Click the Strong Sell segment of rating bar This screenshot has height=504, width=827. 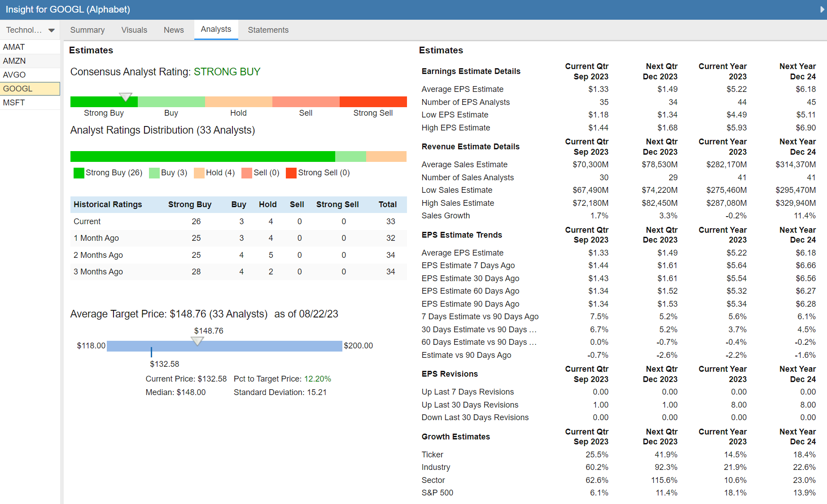[x=373, y=102]
